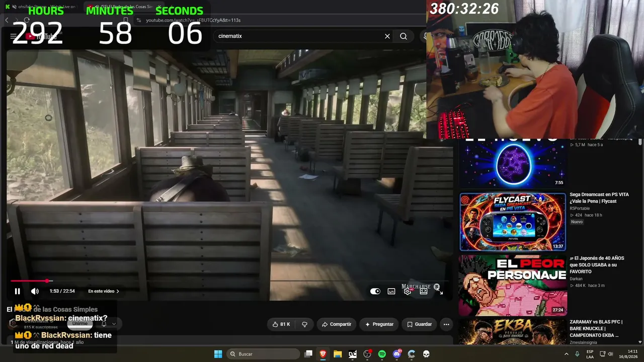This screenshot has height=362, width=644.
Task: Click the video timestamp 1:53 / 22:54
Action: (62, 291)
